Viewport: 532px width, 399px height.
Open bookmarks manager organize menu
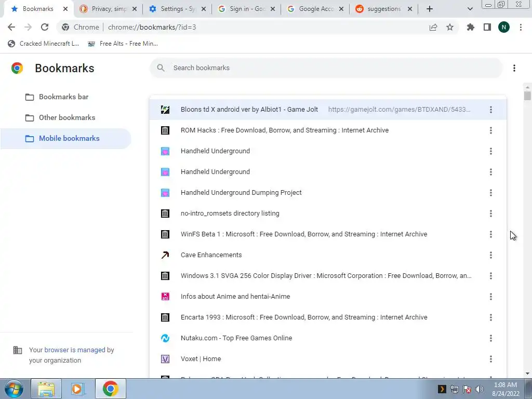click(514, 68)
